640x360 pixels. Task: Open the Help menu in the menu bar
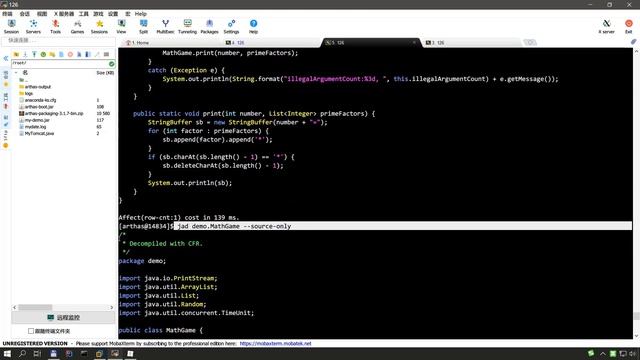(x=140, y=14)
